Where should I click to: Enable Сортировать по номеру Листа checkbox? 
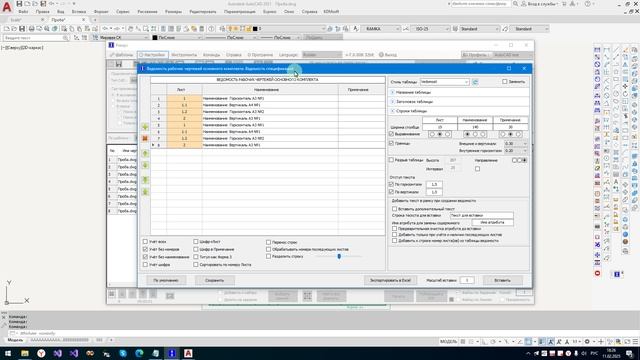pyautogui.click(x=196, y=264)
